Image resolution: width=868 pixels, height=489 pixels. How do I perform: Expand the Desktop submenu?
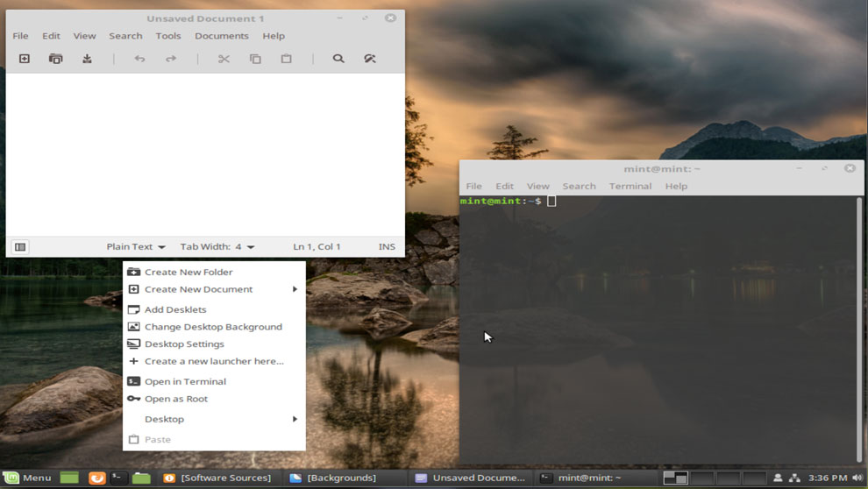coord(214,419)
